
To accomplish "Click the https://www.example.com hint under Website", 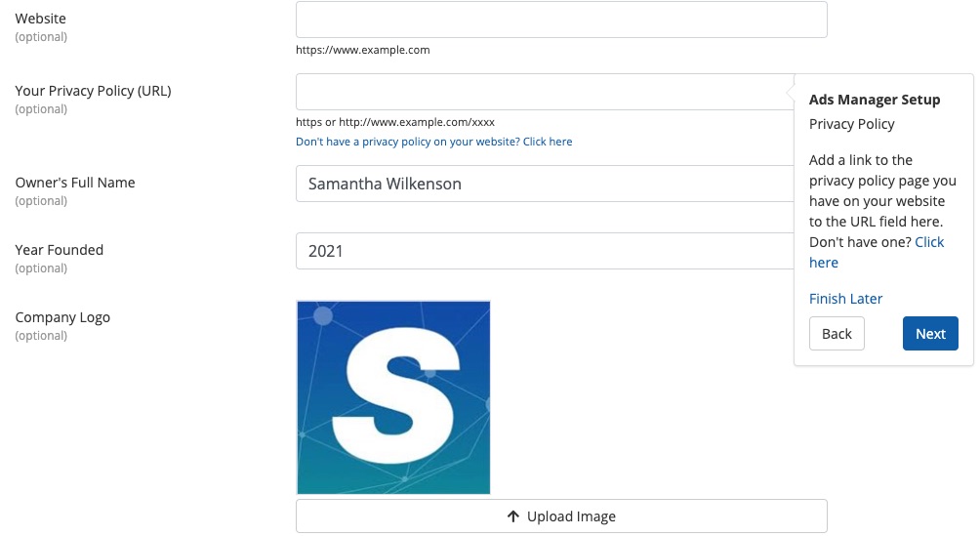I will tap(363, 50).
